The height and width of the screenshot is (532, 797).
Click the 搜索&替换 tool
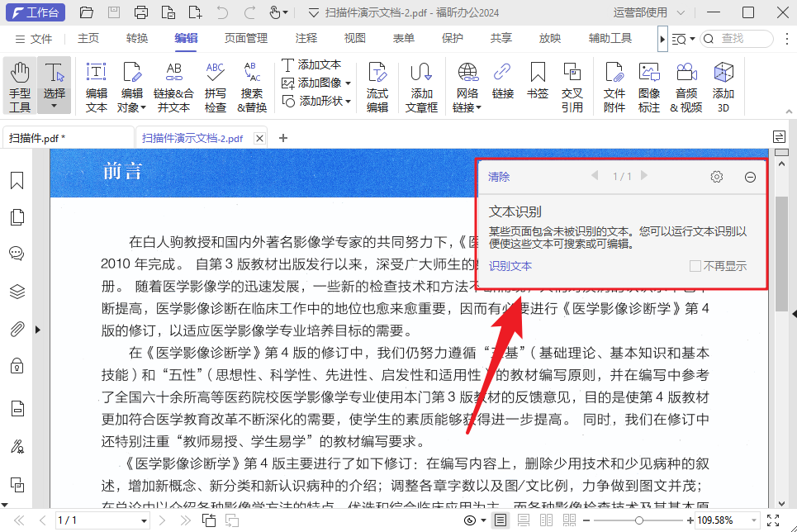click(x=252, y=83)
